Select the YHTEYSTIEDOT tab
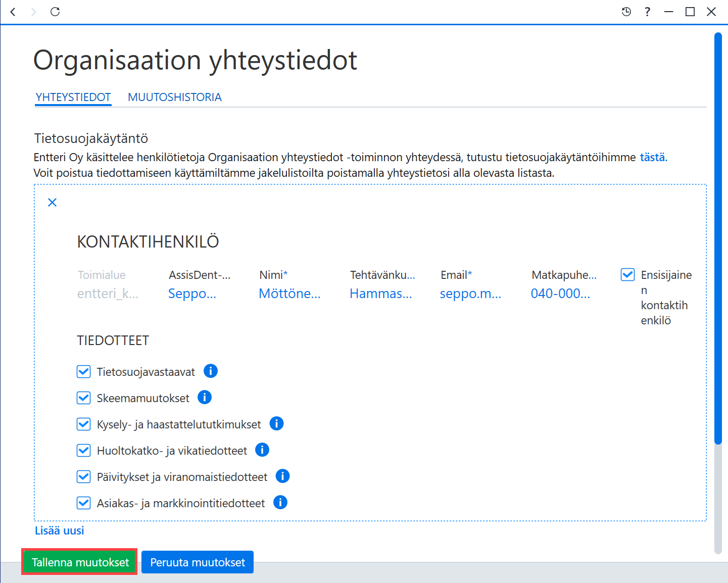Screen dimensions: 728x583 (73, 97)
